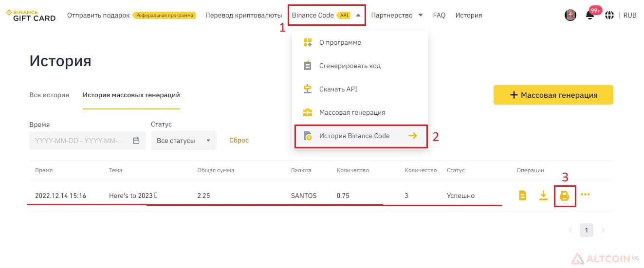Click the Скачать API signpost icon
644x268 pixels.
coord(307,89)
